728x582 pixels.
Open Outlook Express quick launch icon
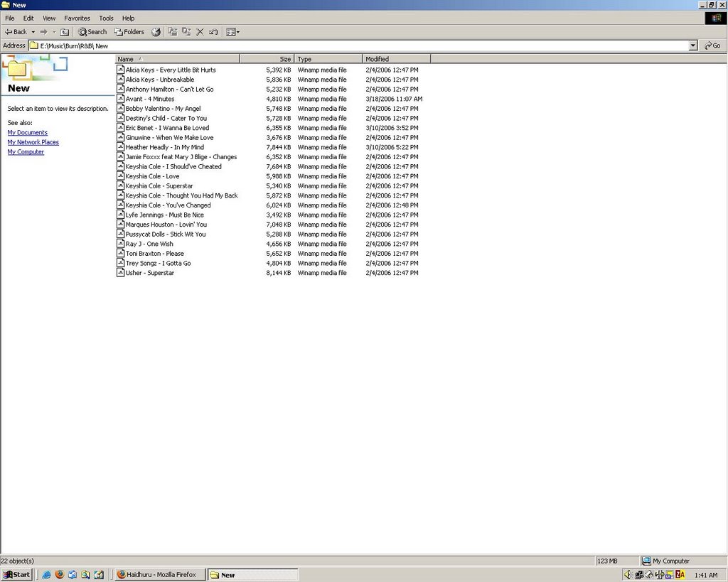73,575
